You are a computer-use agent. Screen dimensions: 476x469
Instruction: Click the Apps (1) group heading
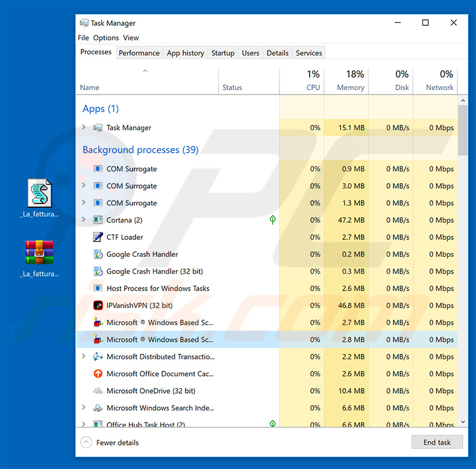(x=101, y=109)
